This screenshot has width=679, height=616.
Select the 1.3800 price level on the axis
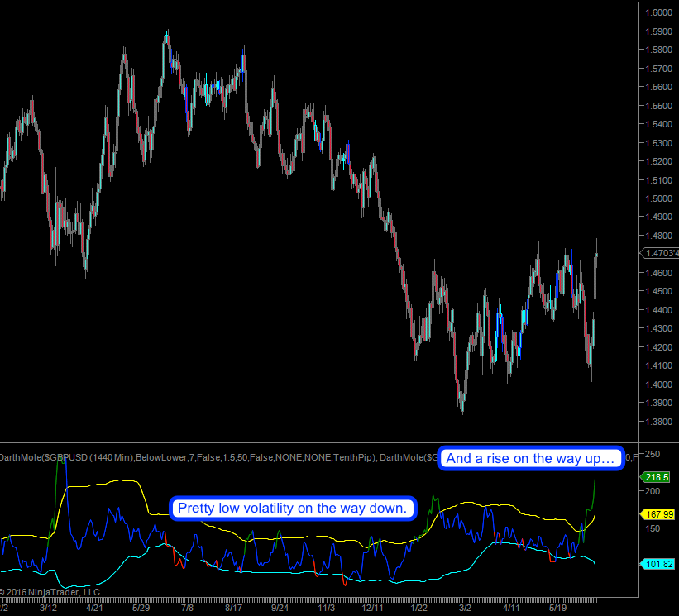[660, 422]
